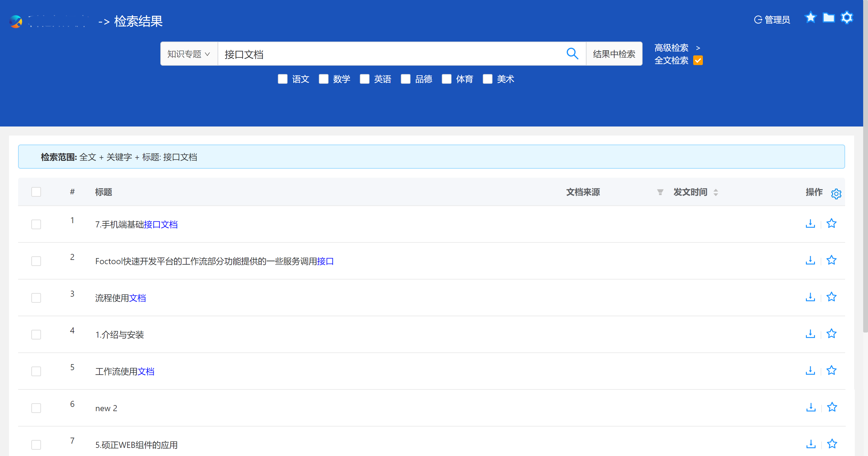Open result 7.手机端基础接口文档

click(x=137, y=224)
